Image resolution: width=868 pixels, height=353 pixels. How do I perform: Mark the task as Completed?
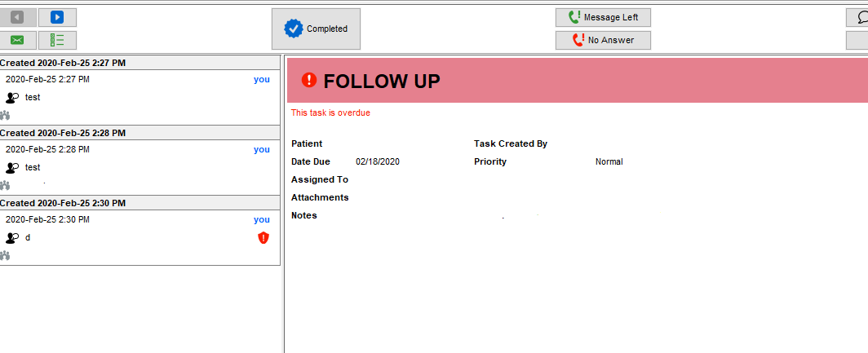(x=316, y=29)
